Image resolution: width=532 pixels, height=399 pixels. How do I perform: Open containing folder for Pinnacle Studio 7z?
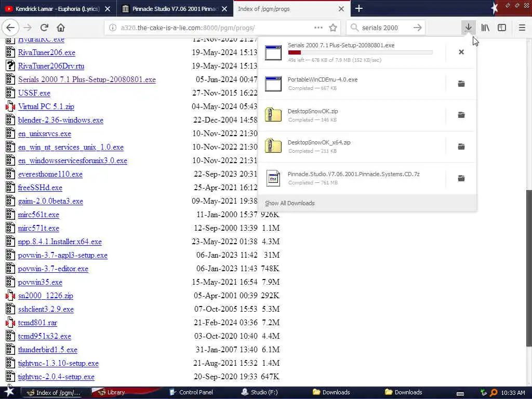pos(461,178)
